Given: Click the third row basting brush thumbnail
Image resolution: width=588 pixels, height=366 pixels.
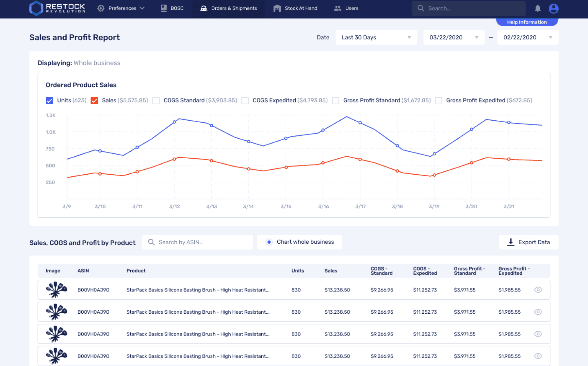Looking at the screenshot, I should point(56,334).
